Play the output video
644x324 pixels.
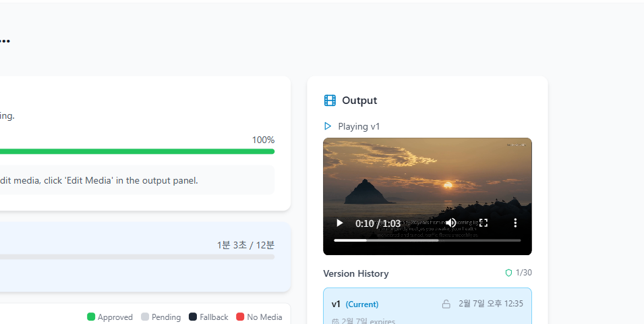tap(340, 223)
